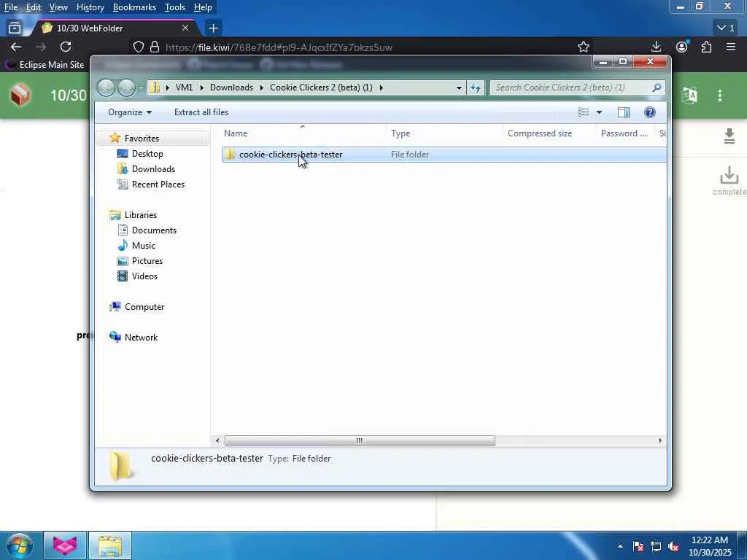Open the Firefox Bookmarks menu
Screen dimensions: 747x560
pyautogui.click(x=134, y=7)
